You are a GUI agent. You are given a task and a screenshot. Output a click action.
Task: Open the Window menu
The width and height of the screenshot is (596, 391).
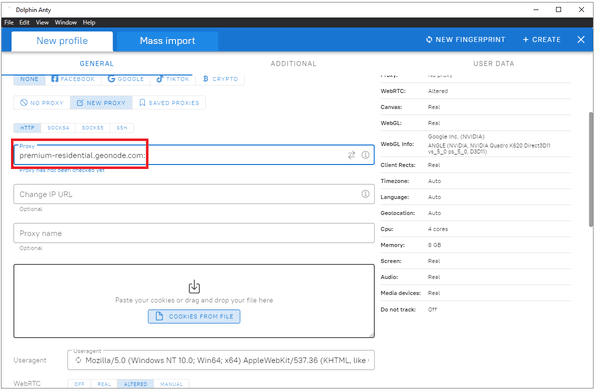65,22
